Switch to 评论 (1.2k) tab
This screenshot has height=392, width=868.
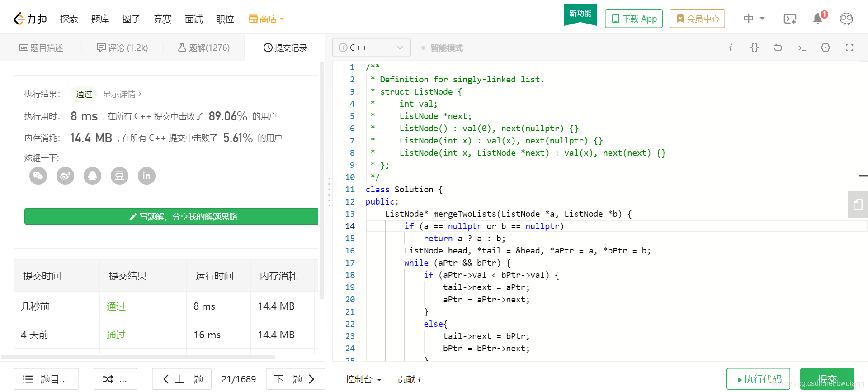[123, 48]
